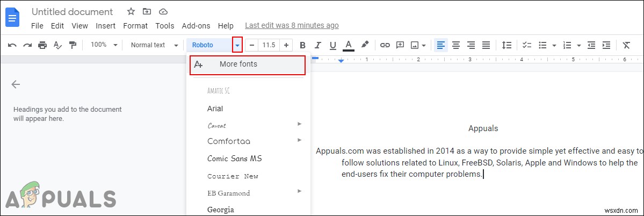The width and height of the screenshot is (644, 216).
Task: Click the bulleted list icon
Action: click(542, 45)
